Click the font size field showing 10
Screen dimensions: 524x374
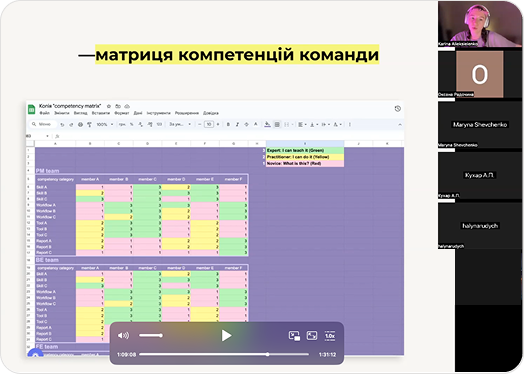[x=209, y=124]
